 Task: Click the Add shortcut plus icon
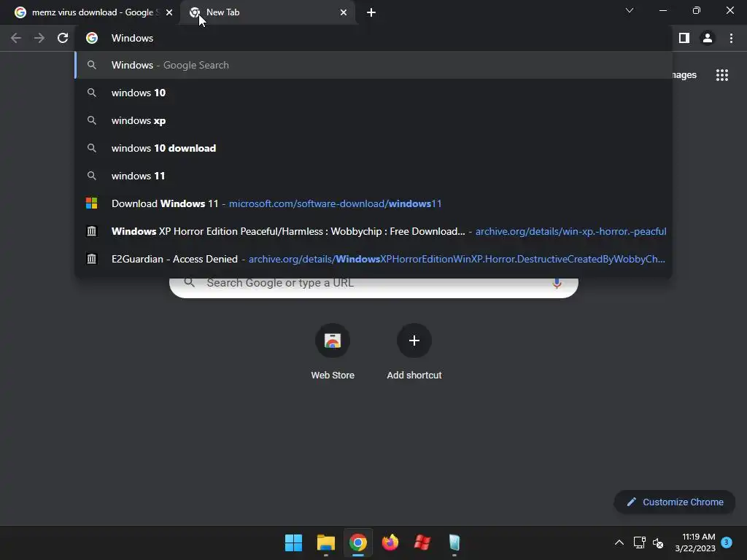coord(414,341)
